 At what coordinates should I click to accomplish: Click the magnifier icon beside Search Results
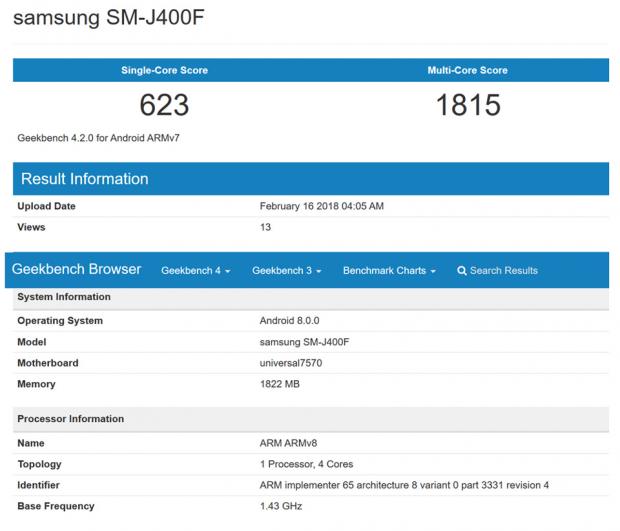pyautogui.click(x=462, y=271)
